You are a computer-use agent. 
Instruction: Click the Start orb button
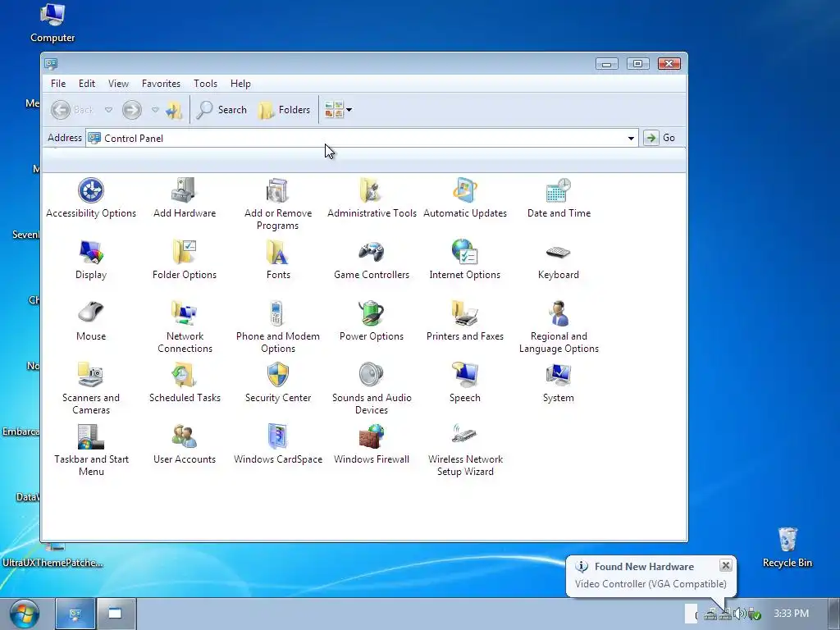(x=24, y=614)
